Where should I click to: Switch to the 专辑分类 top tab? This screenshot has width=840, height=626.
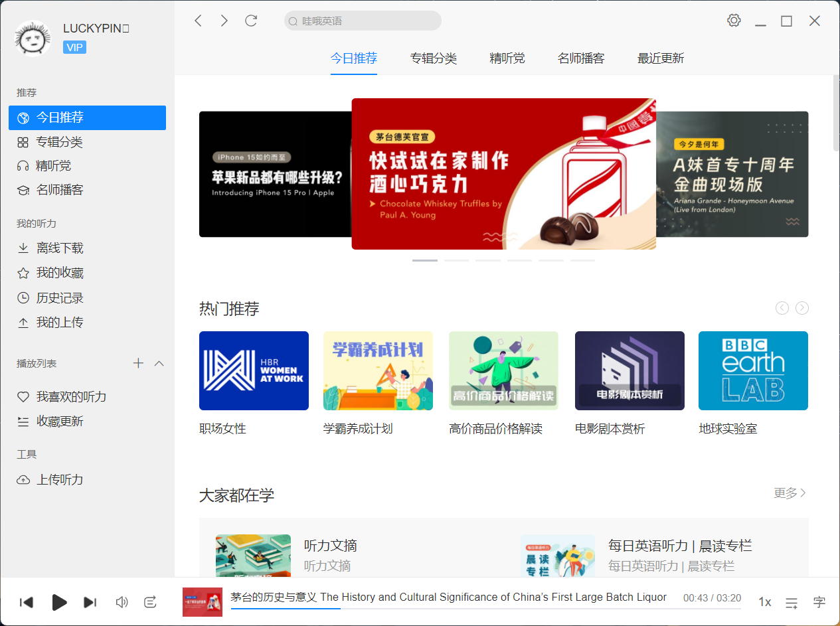click(x=434, y=58)
